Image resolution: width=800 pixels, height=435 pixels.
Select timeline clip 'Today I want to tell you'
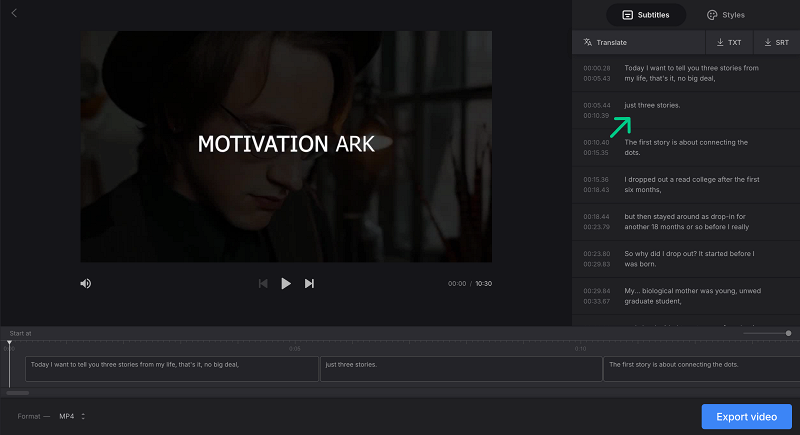pos(172,369)
